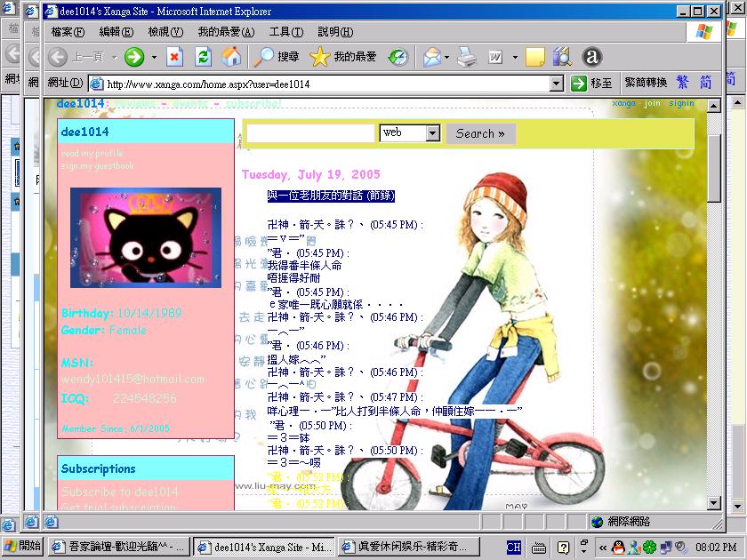
Task: Refresh the page with the green arrows icon
Action: 204,57
